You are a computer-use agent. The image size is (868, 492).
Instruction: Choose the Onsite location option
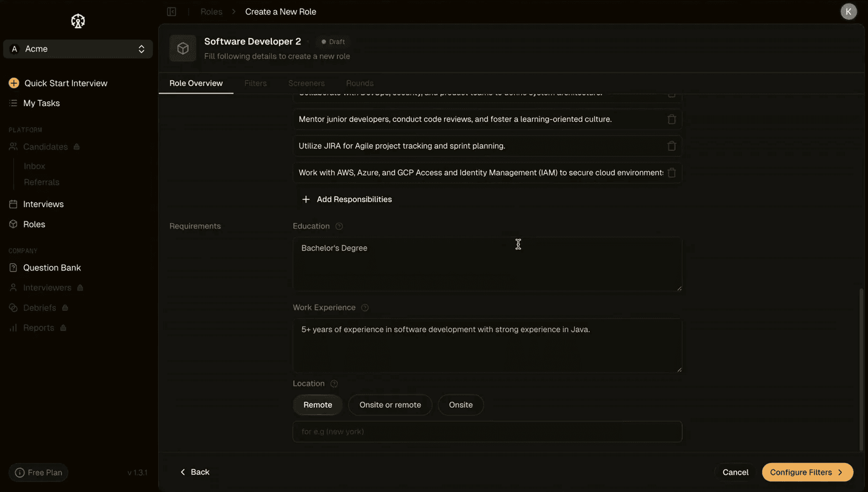(461, 405)
